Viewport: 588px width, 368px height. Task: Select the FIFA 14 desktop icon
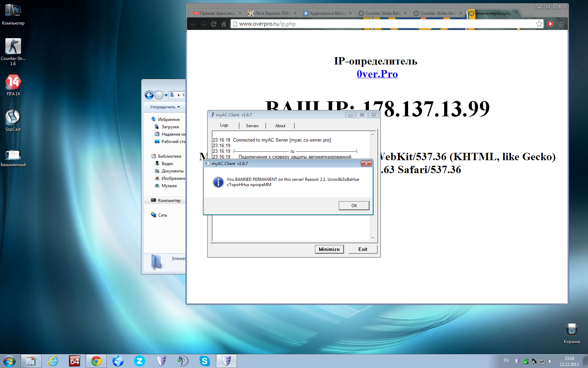[13, 85]
